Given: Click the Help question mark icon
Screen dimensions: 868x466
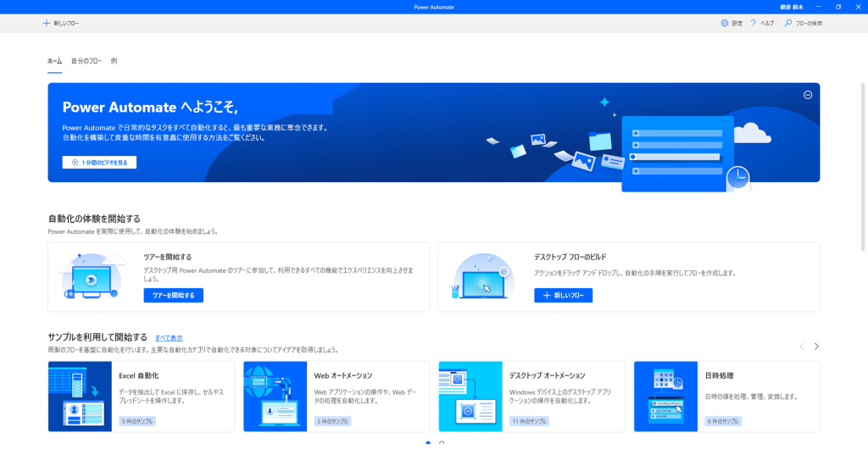Looking at the screenshot, I should point(754,23).
